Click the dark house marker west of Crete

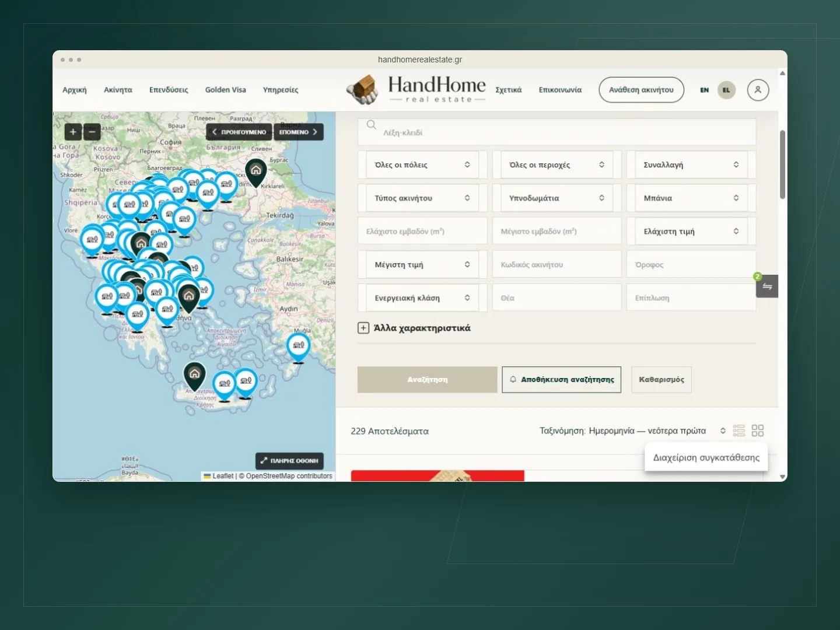click(x=194, y=376)
